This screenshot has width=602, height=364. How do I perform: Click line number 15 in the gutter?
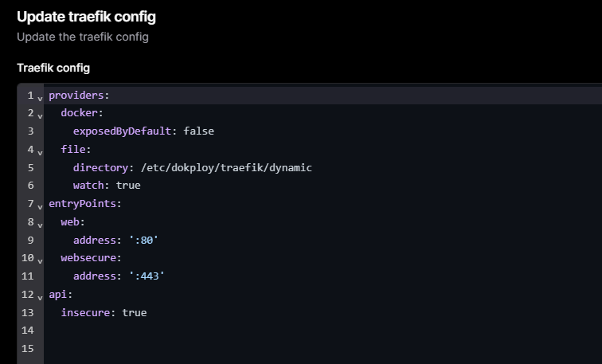tap(28, 349)
